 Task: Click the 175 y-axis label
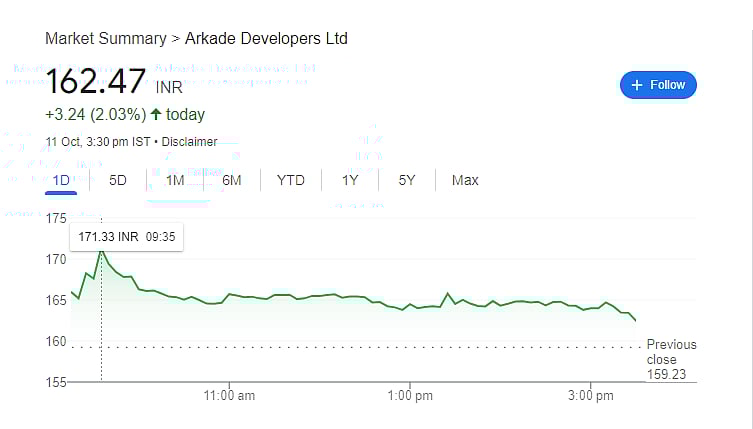(x=56, y=219)
